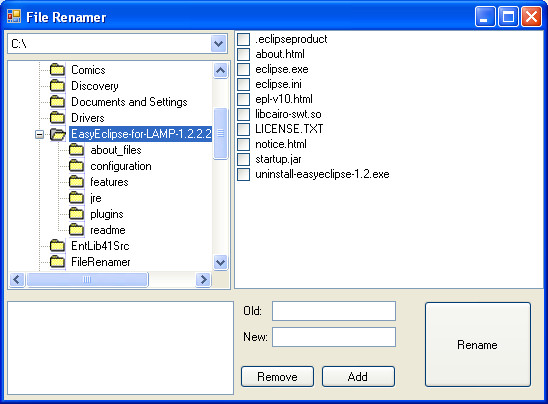548x404 pixels.
Task: Check the .eclipseproduct file checkbox
Action: click(244, 39)
